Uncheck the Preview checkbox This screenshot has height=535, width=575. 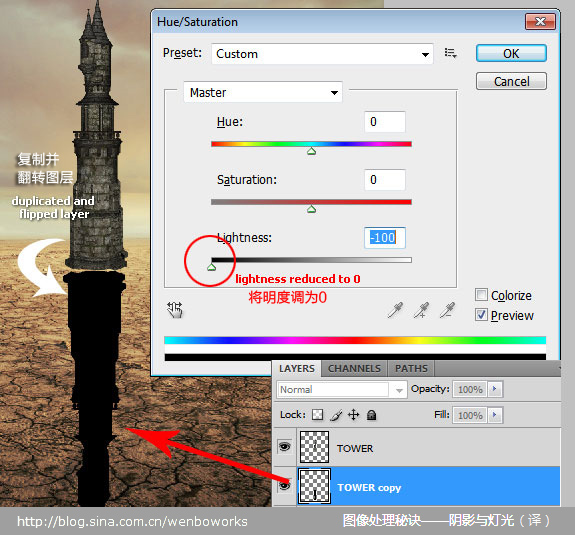tap(481, 315)
